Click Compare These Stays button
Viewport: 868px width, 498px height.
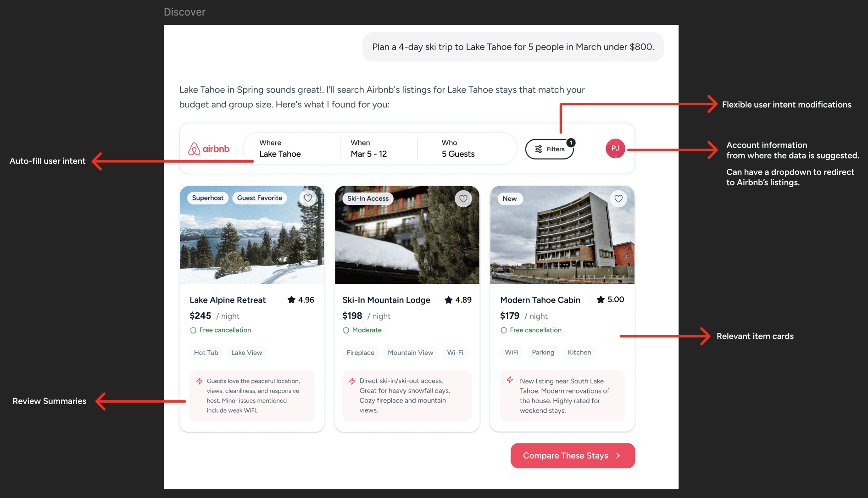573,455
